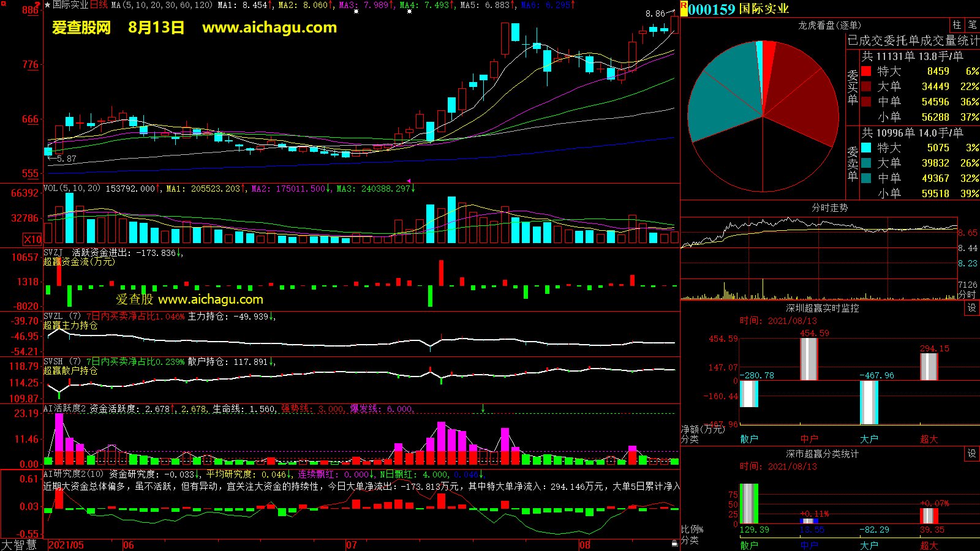Click the magenta triangle marker above volume panel
The height and width of the screenshot is (551, 980).
click(409, 181)
